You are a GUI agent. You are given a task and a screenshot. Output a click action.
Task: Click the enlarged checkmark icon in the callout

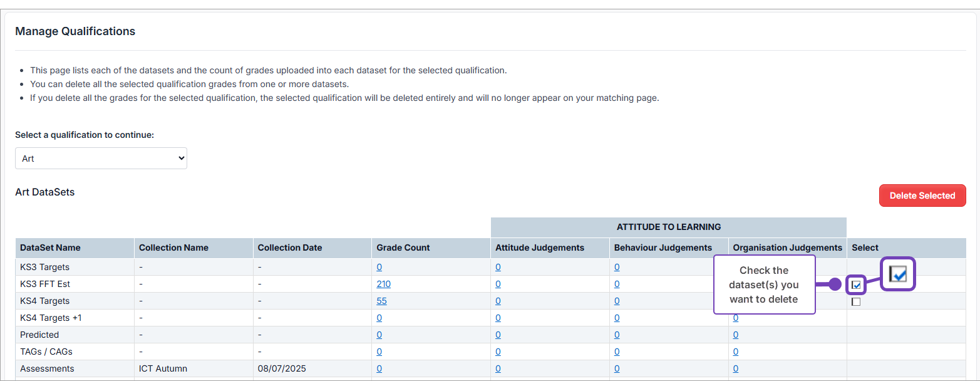[x=898, y=274]
